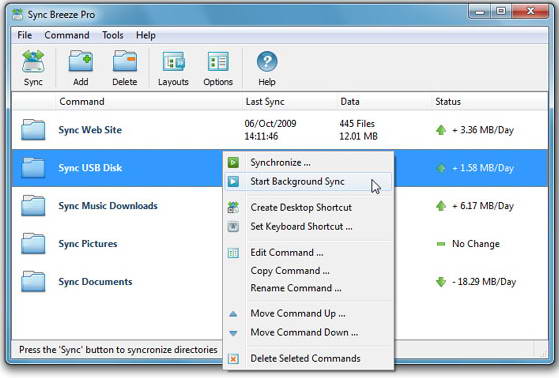
Task: Click the Command column header
Action: click(82, 102)
